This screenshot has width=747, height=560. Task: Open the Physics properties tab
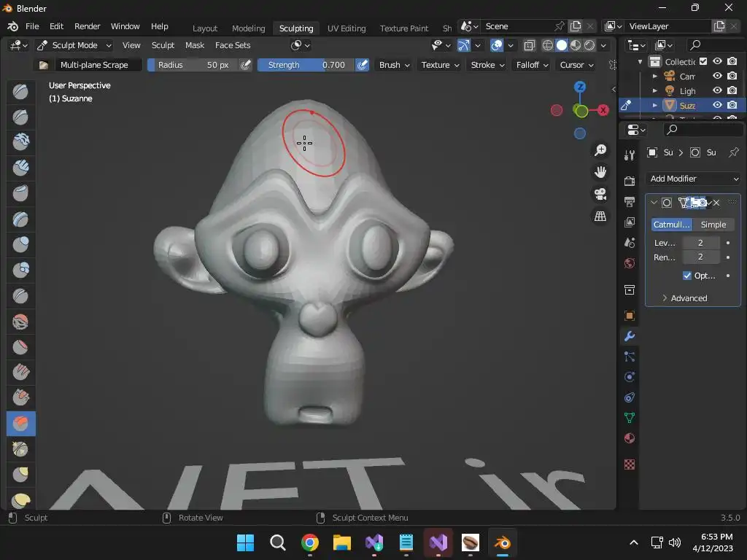(x=630, y=377)
